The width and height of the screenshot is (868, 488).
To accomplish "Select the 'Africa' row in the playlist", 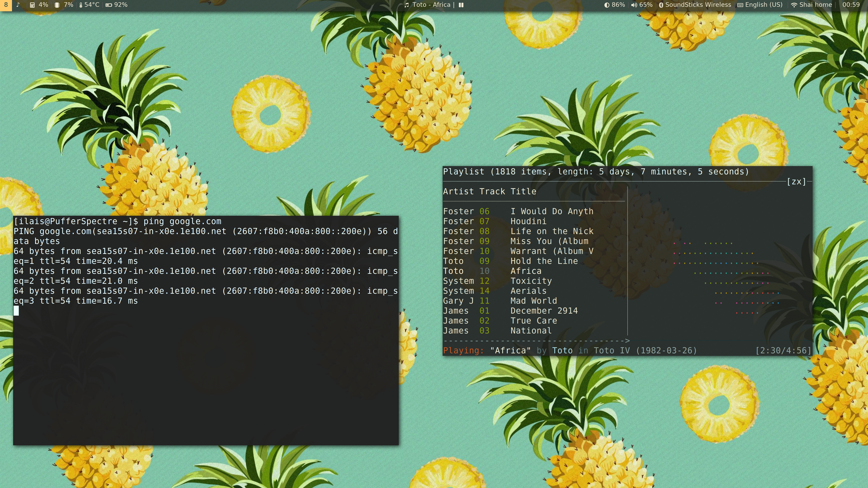I will pyautogui.click(x=534, y=271).
